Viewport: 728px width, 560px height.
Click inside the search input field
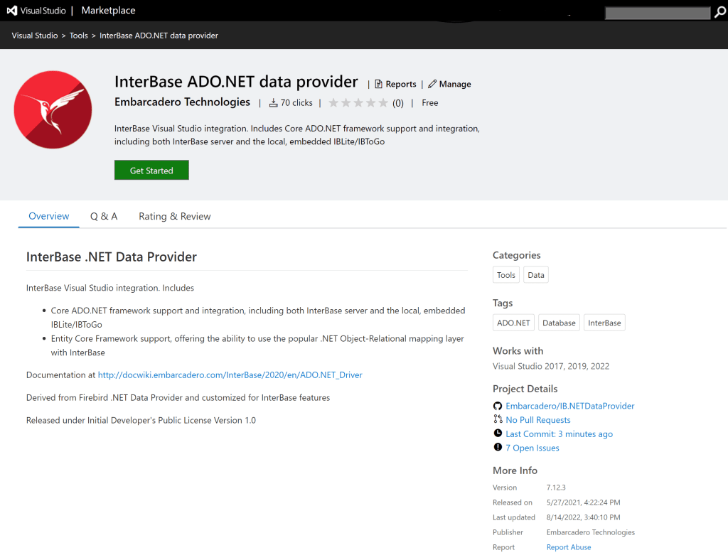pos(658,12)
